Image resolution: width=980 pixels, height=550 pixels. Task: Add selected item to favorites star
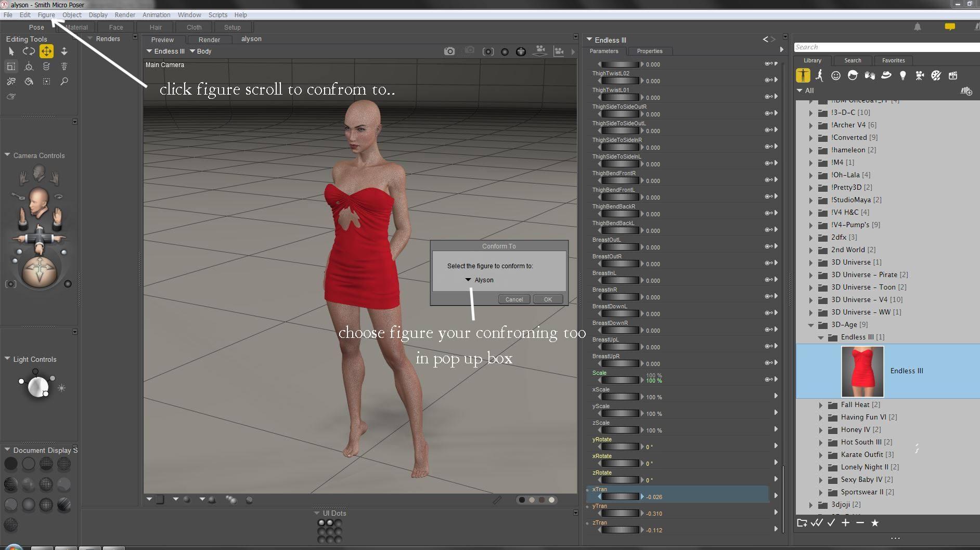tap(875, 523)
